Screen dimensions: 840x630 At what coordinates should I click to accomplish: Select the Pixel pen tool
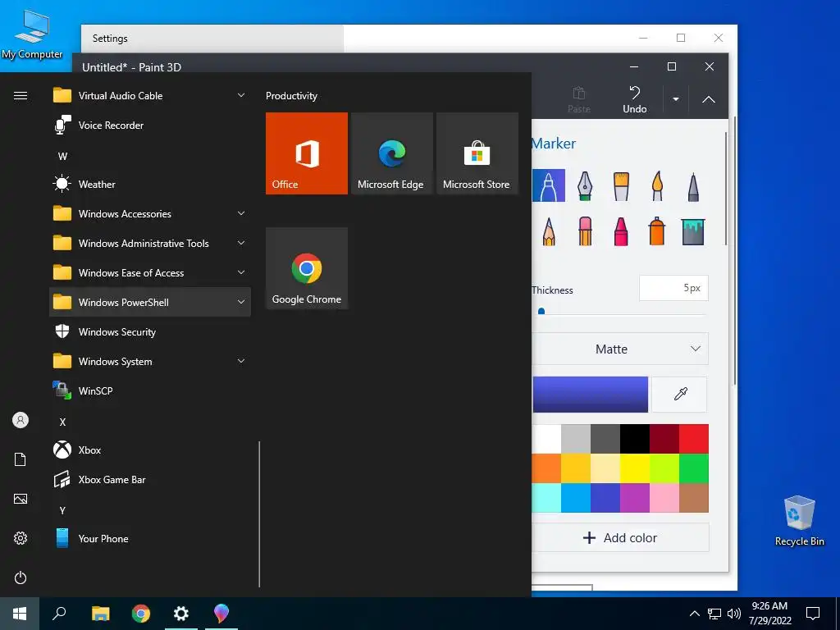(693, 185)
